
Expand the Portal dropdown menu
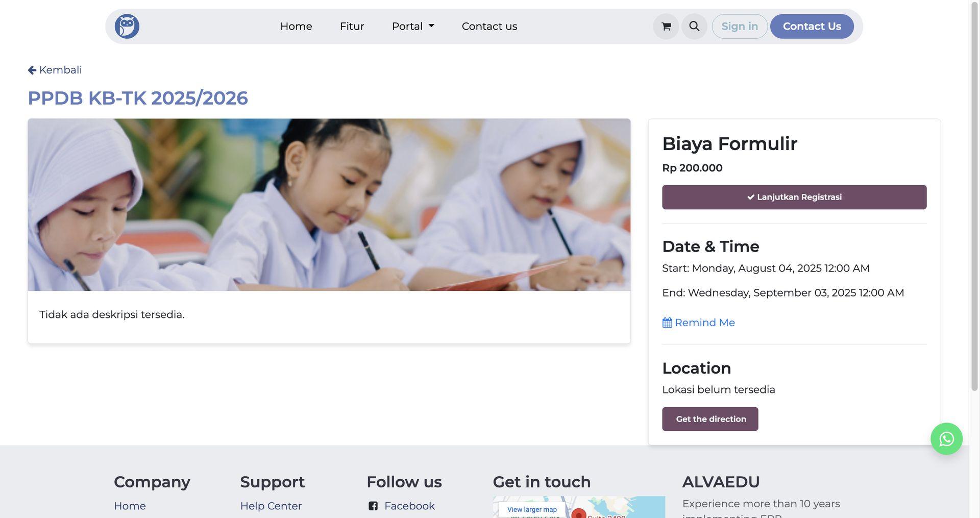pos(413,26)
